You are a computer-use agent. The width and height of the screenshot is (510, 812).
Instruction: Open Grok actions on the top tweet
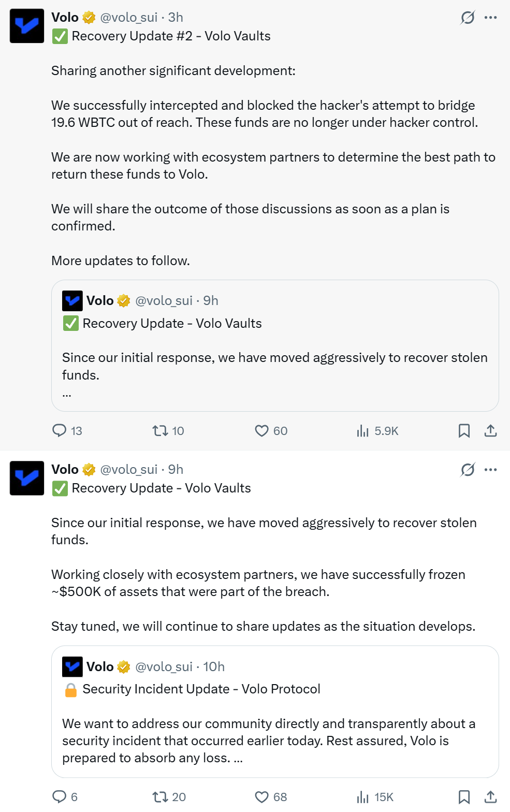click(x=467, y=18)
